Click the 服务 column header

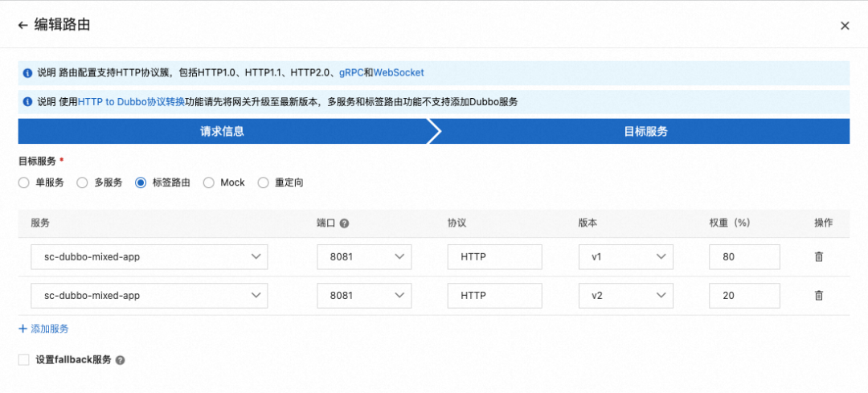pyautogui.click(x=40, y=223)
